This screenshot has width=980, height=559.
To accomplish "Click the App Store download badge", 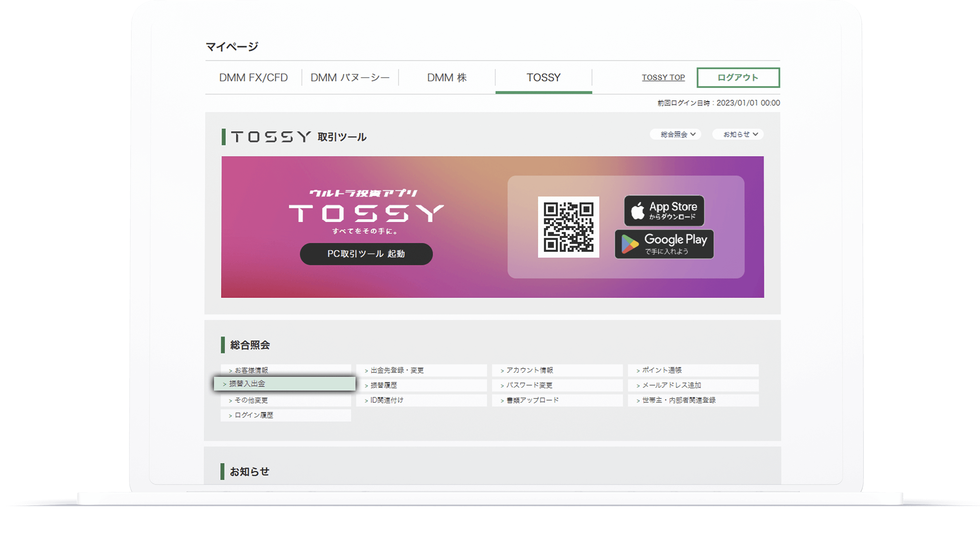I will pyautogui.click(x=664, y=211).
